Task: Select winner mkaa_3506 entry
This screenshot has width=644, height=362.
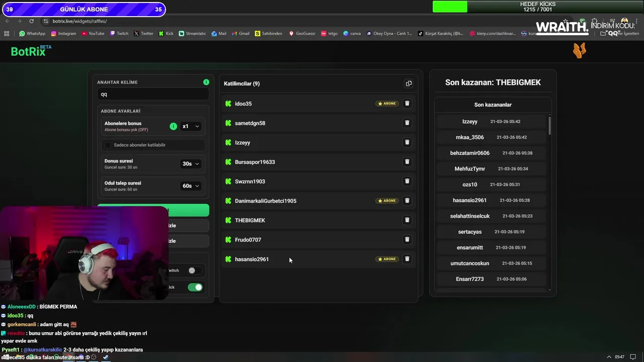Action: (491, 137)
